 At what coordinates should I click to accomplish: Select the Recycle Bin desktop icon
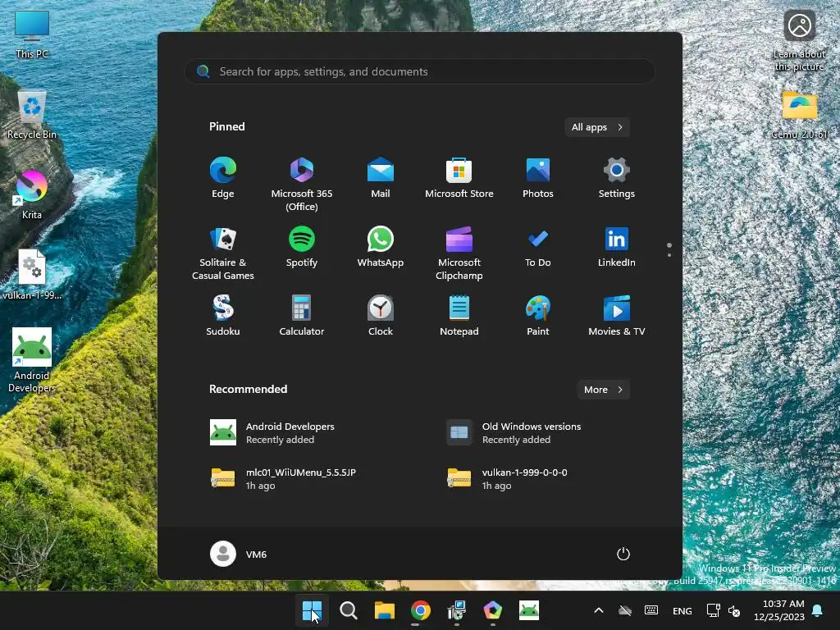pos(32,115)
